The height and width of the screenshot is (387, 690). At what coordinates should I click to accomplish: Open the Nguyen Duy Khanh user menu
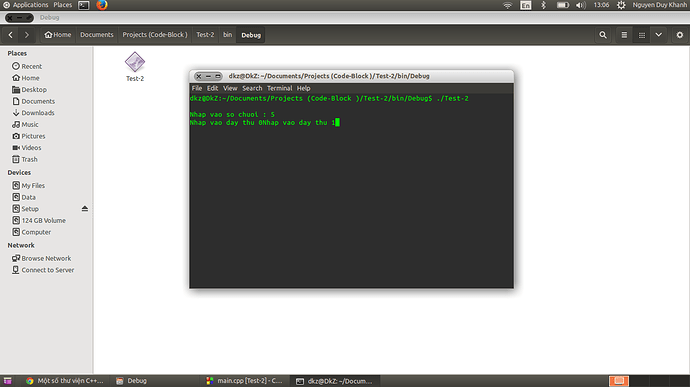point(660,5)
